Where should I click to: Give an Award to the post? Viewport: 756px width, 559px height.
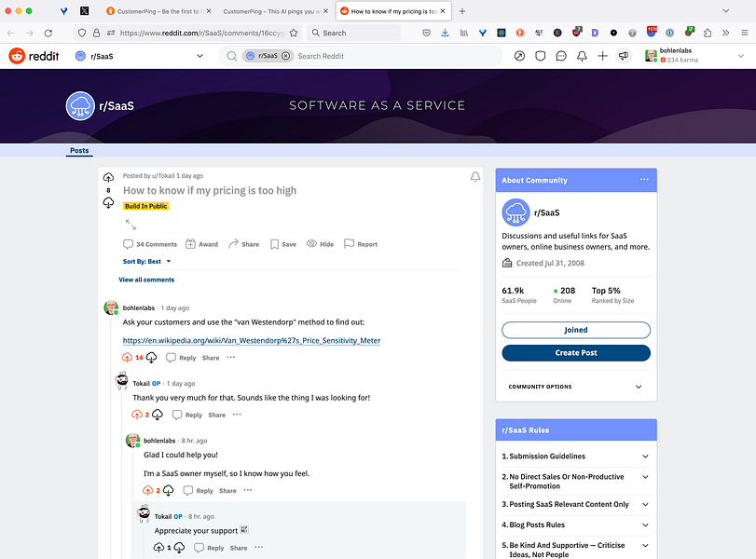tap(201, 244)
